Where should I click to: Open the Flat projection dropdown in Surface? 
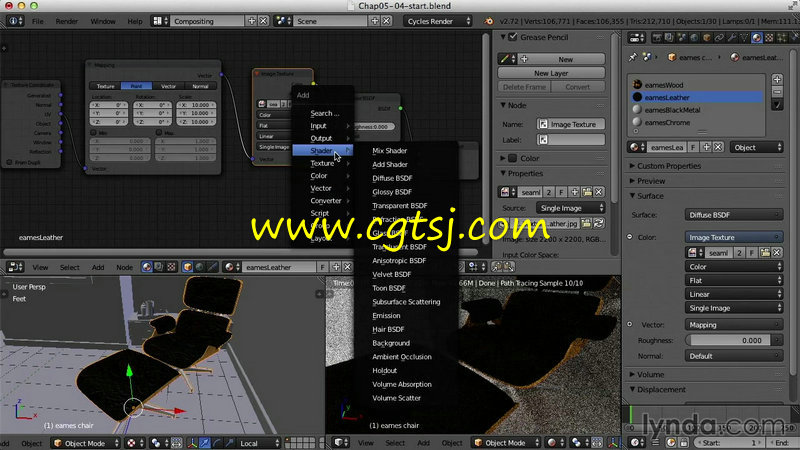click(x=734, y=280)
